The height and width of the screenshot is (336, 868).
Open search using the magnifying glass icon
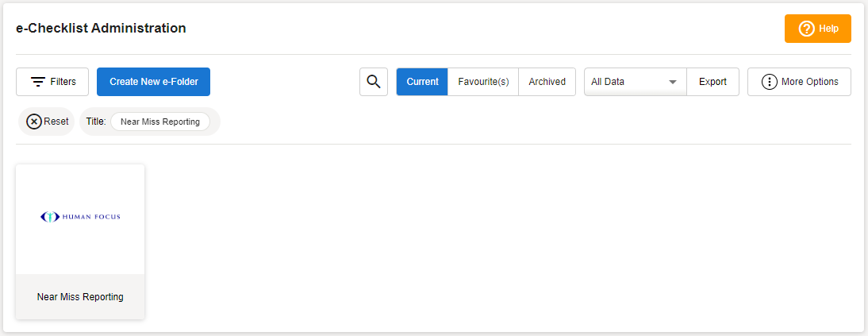pyautogui.click(x=374, y=81)
